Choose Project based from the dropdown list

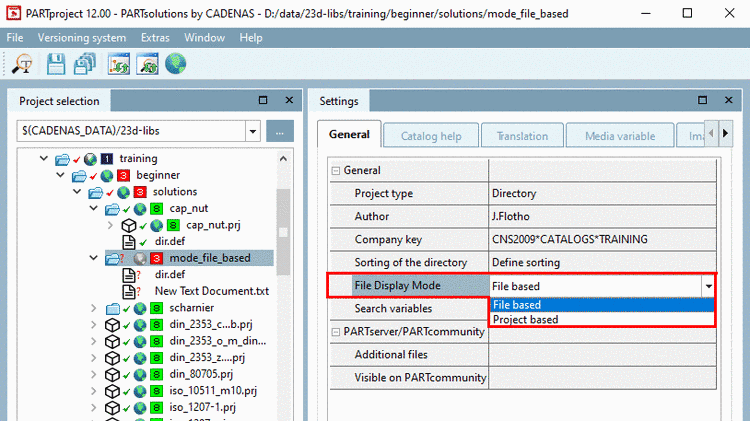pos(602,319)
